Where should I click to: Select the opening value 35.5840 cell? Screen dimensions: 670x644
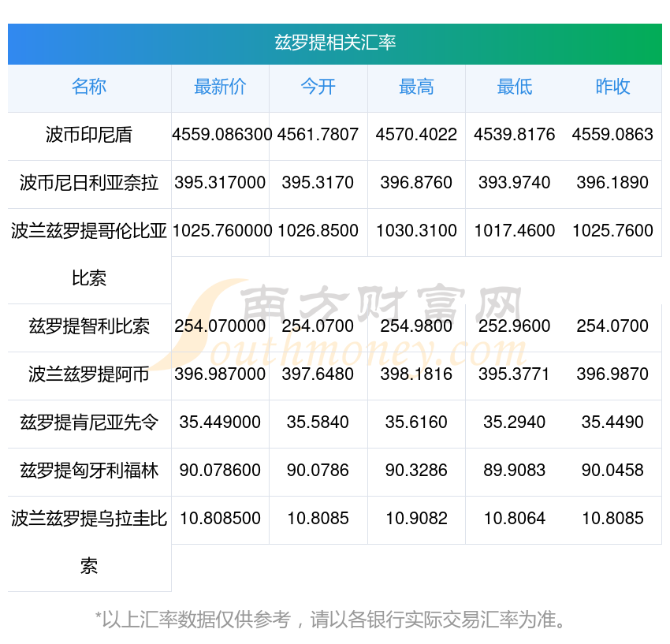[318, 423]
